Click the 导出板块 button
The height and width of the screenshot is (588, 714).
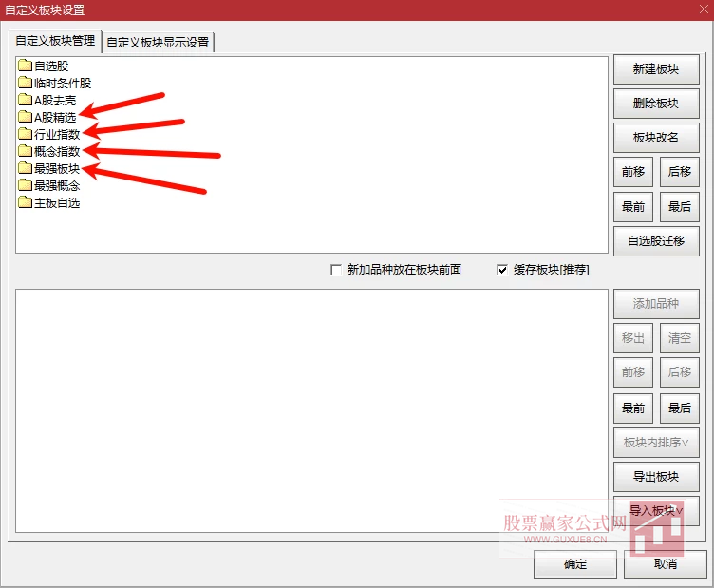(656, 477)
